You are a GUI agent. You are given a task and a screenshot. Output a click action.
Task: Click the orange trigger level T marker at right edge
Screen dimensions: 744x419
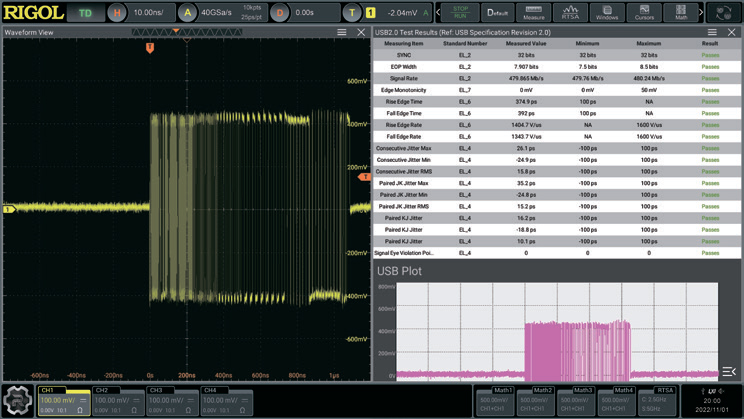point(364,177)
